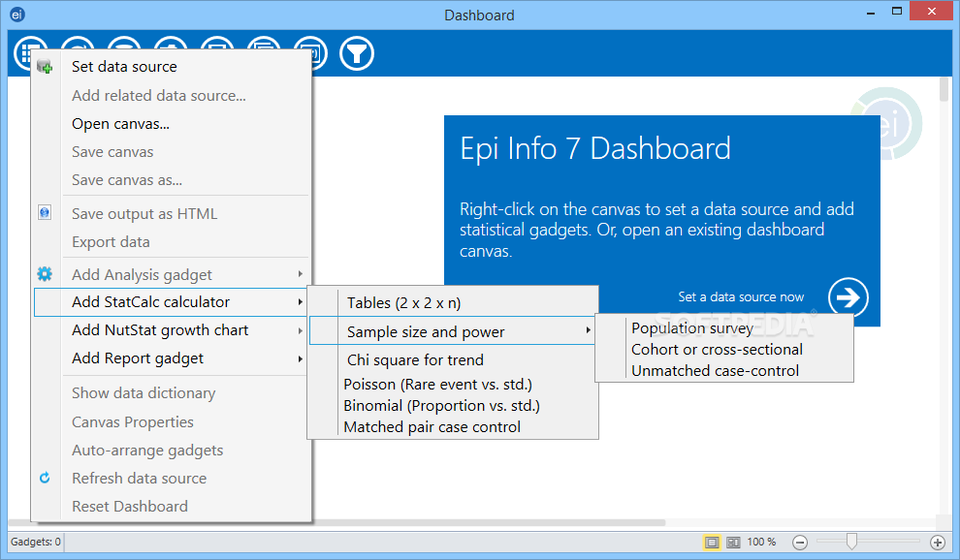This screenshot has height=560, width=960.
Task: Click the horizontal scrollbar along the canvas bottom
Action: pos(336,523)
